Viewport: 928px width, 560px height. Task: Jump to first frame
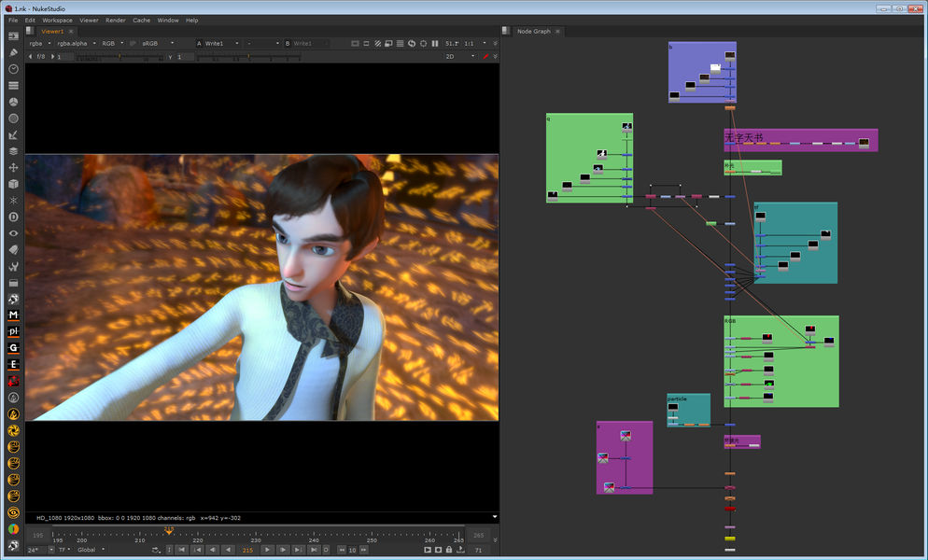(x=182, y=550)
